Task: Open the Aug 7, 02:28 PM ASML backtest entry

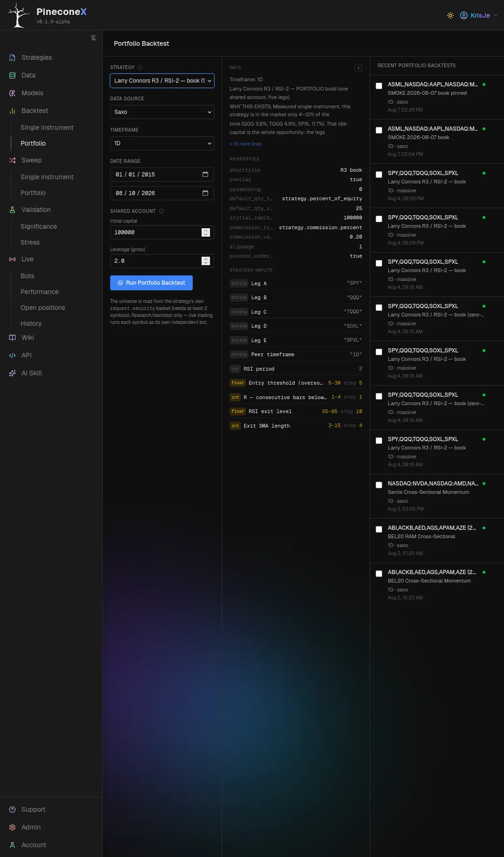Action: pos(437,97)
